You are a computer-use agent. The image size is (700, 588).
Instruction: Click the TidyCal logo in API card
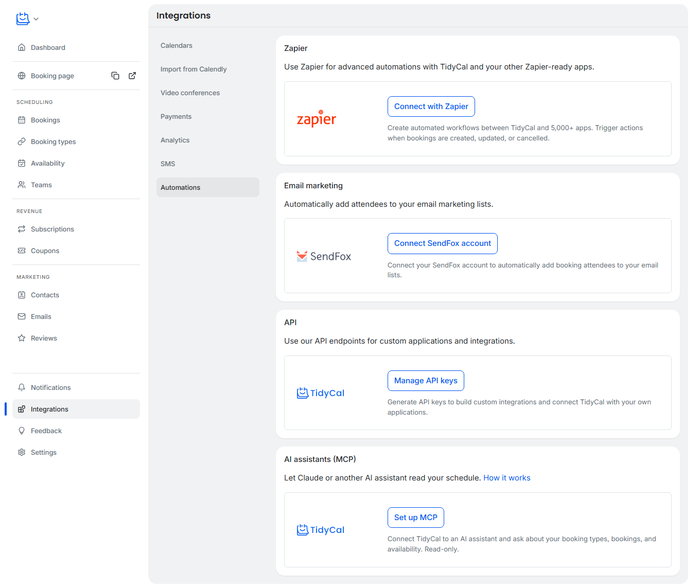321,393
